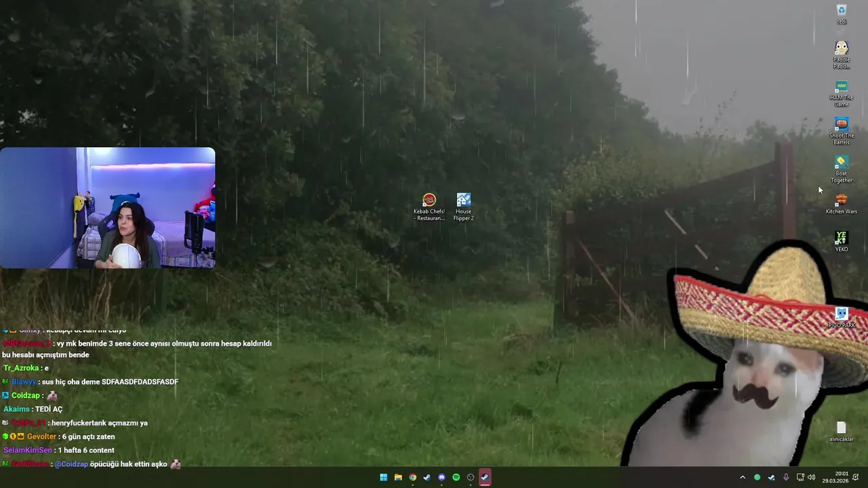Viewport: 868px width, 488px height.
Task: Open the volume speaker tray icon
Action: click(812, 477)
